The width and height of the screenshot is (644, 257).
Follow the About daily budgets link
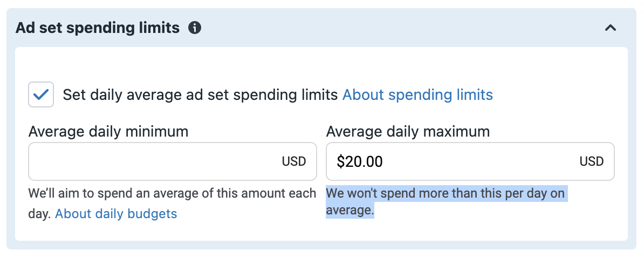(116, 213)
